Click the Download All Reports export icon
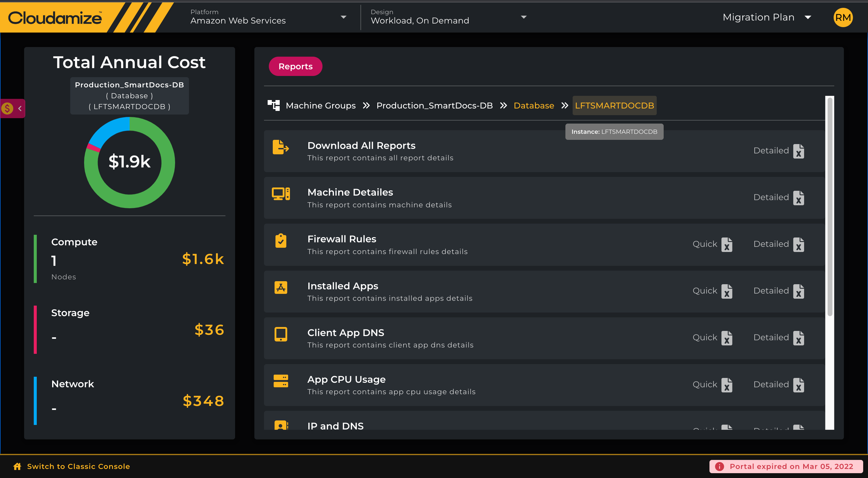 point(280,147)
